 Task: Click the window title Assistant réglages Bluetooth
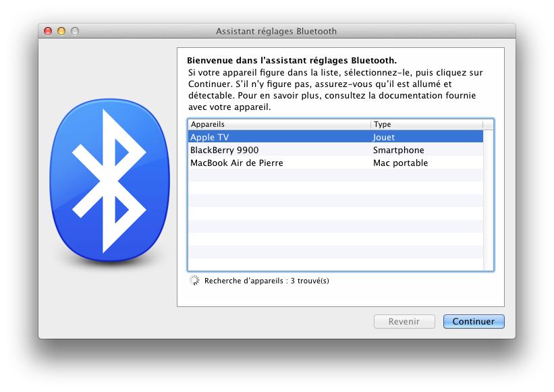[x=276, y=31]
